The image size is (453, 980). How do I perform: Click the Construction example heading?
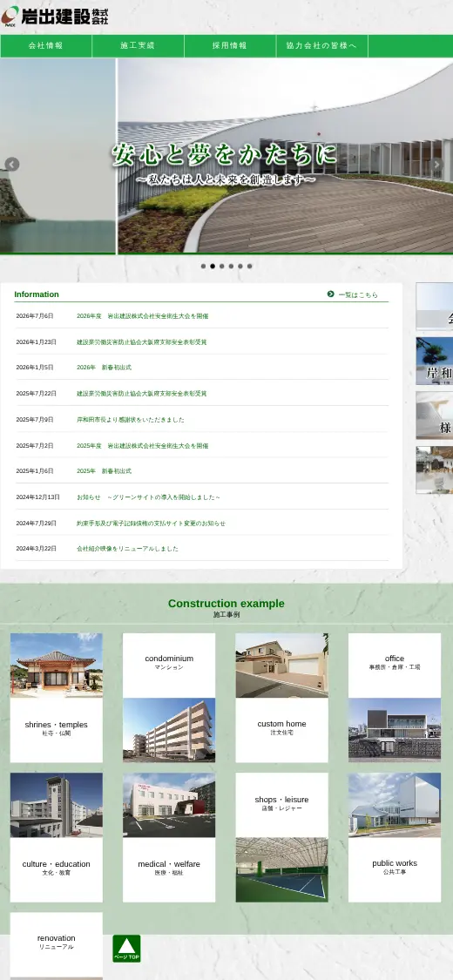click(x=226, y=603)
